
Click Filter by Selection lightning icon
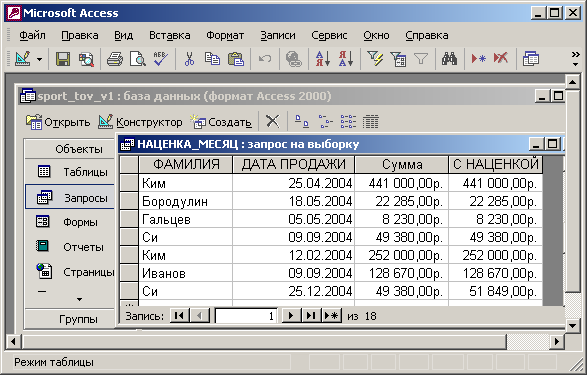375,59
